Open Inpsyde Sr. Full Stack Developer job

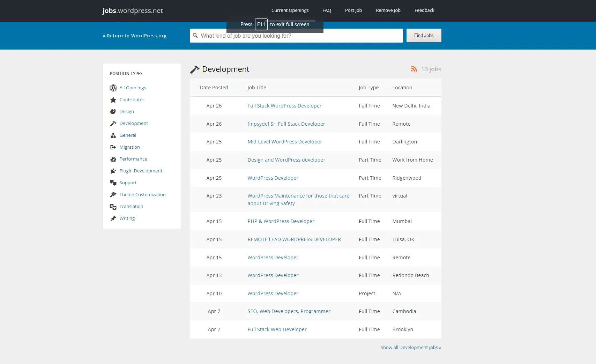click(286, 124)
